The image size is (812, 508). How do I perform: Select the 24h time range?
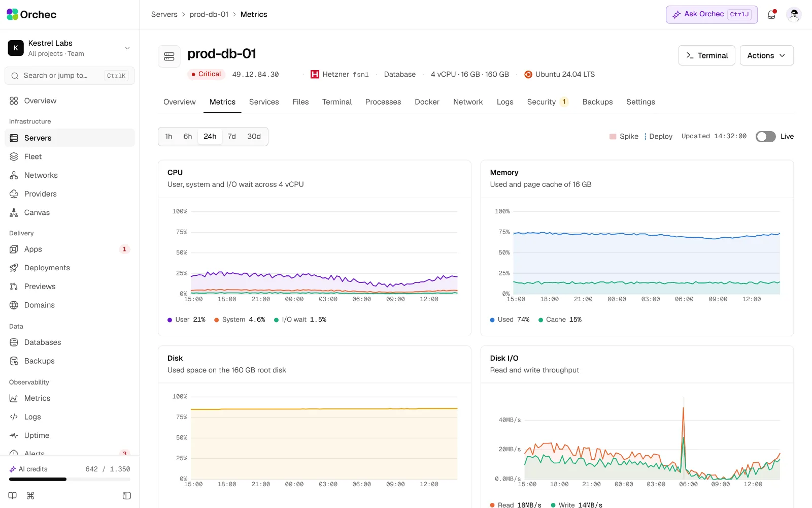coord(210,137)
